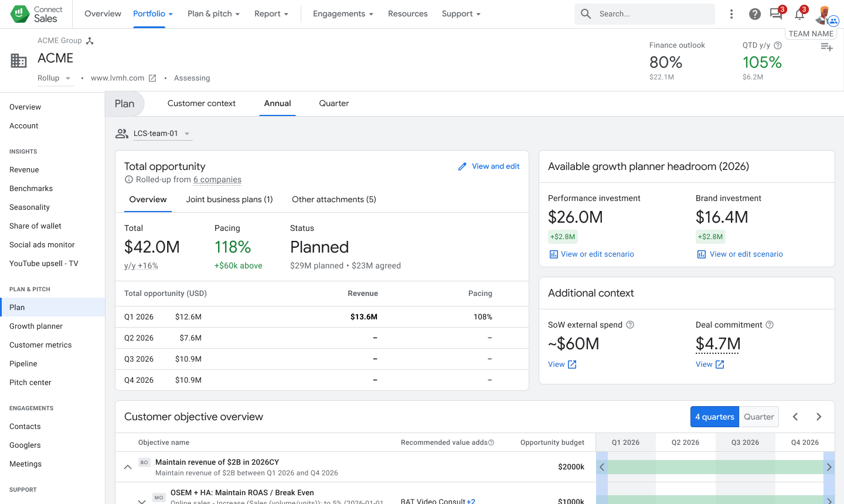Open the www.lvmh.com external link icon
The height and width of the screenshot is (504, 844).
(152, 78)
